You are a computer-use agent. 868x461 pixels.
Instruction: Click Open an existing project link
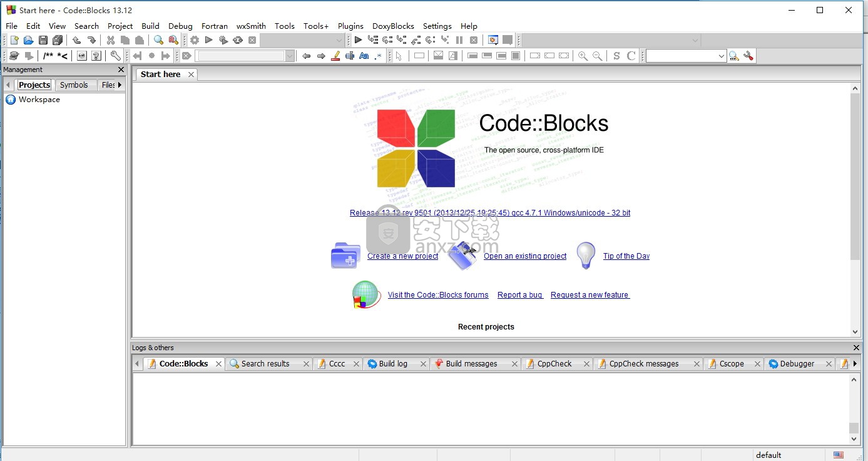525,256
